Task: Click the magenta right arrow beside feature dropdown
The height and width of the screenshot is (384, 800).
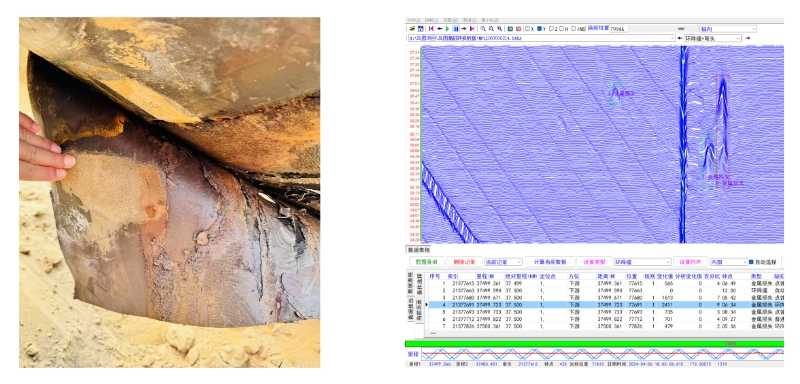Action: coord(748,38)
